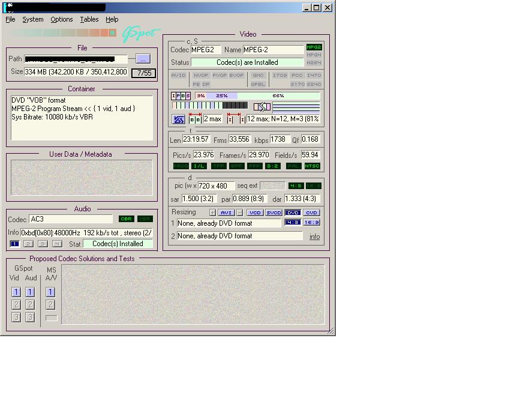Click the I709 indicator

(279, 75)
